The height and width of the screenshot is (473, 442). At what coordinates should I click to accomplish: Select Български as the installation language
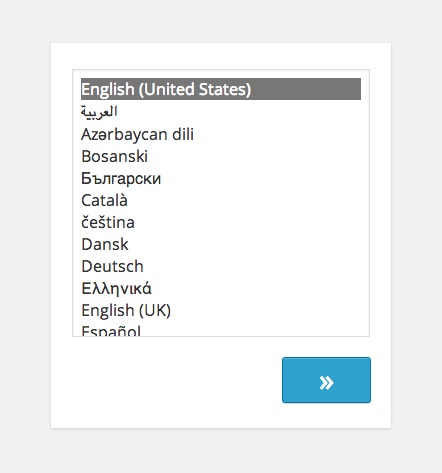221,178
